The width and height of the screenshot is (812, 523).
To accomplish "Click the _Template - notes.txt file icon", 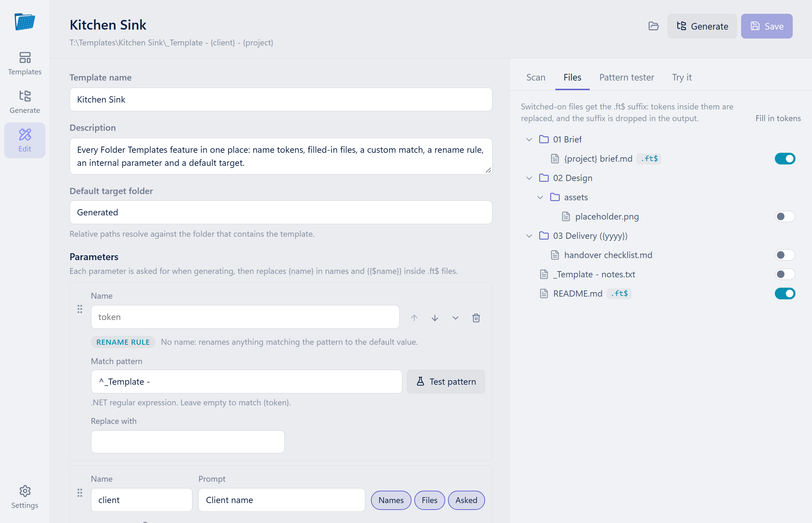I will click(544, 274).
